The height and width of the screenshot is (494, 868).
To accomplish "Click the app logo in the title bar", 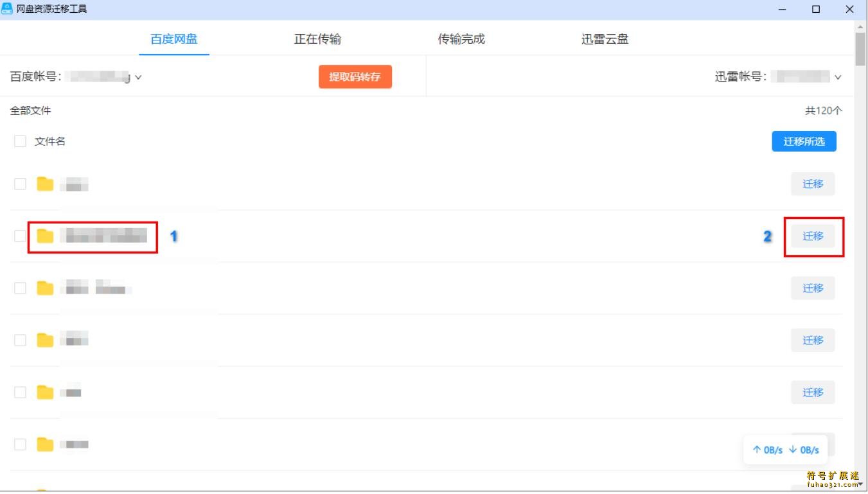I will click(x=8, y=9).
